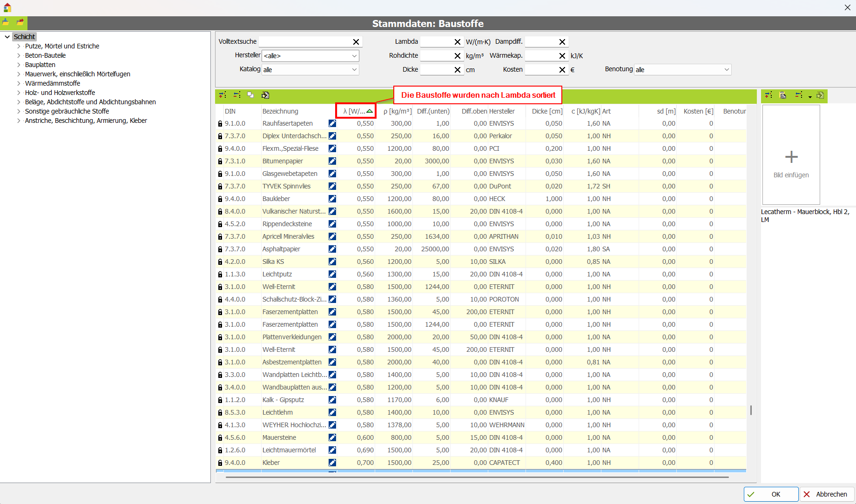
Task: Collapse the Schicht root node
Action: pyautogui.click(x=7, y=37)
